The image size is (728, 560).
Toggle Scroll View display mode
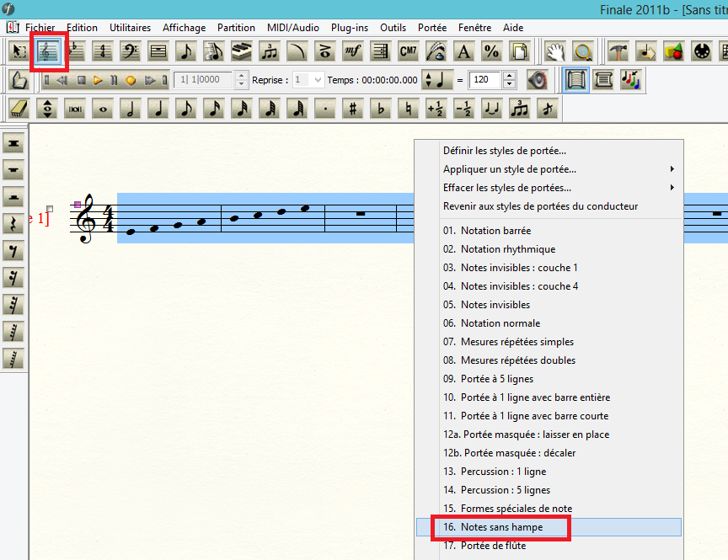(602, 80)
